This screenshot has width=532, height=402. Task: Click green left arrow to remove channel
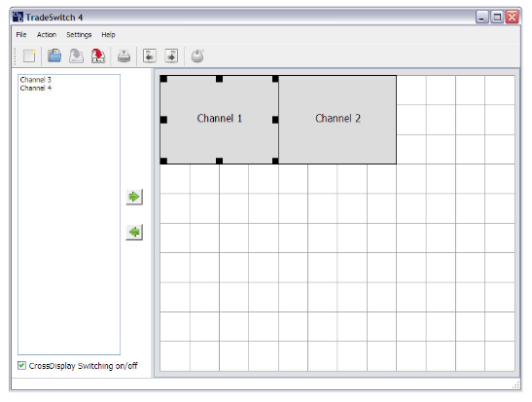(134, 233)
